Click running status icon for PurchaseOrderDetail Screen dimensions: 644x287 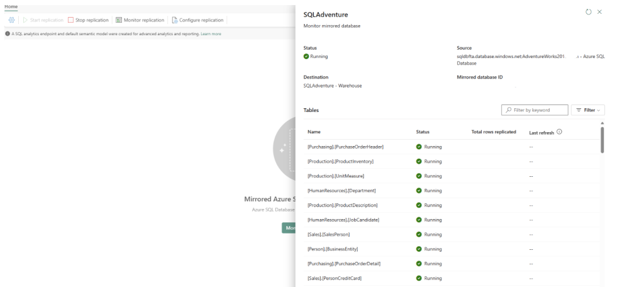click(x=419, y=264)
